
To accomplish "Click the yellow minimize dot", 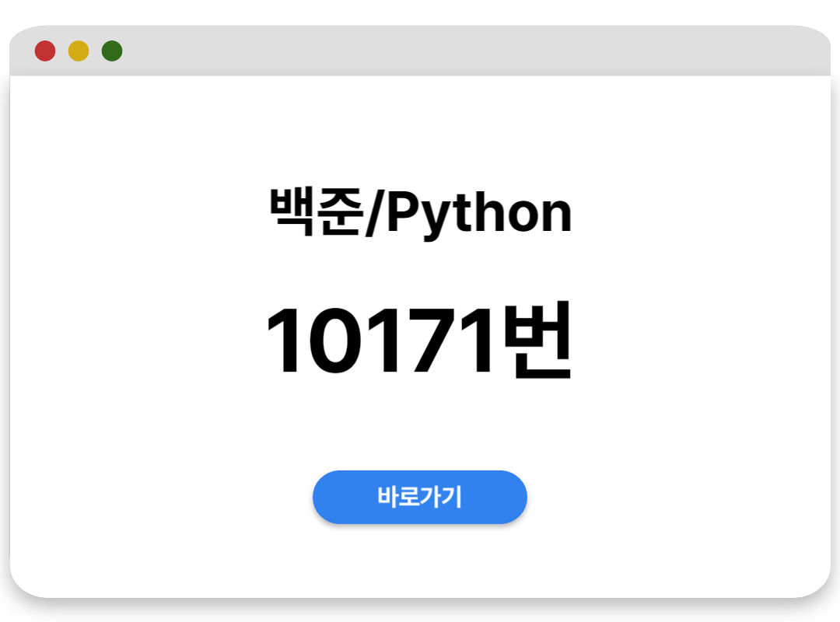I will coord(79,51).
